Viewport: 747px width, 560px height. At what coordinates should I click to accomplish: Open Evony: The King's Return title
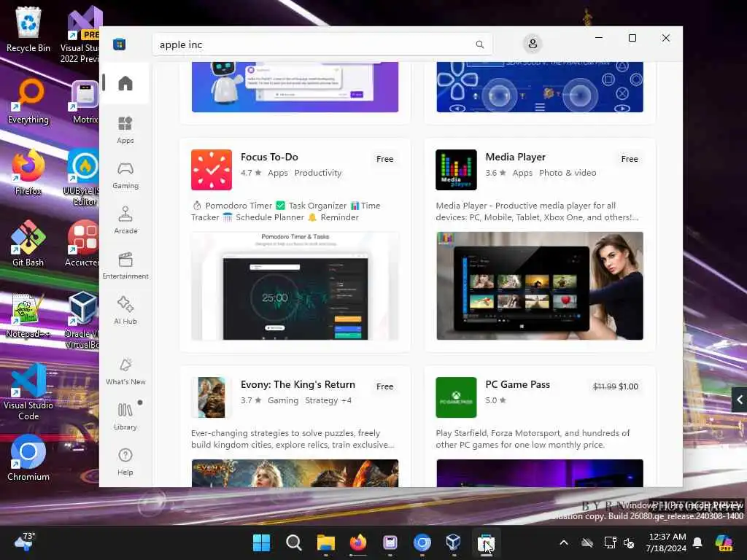(298, 385)
